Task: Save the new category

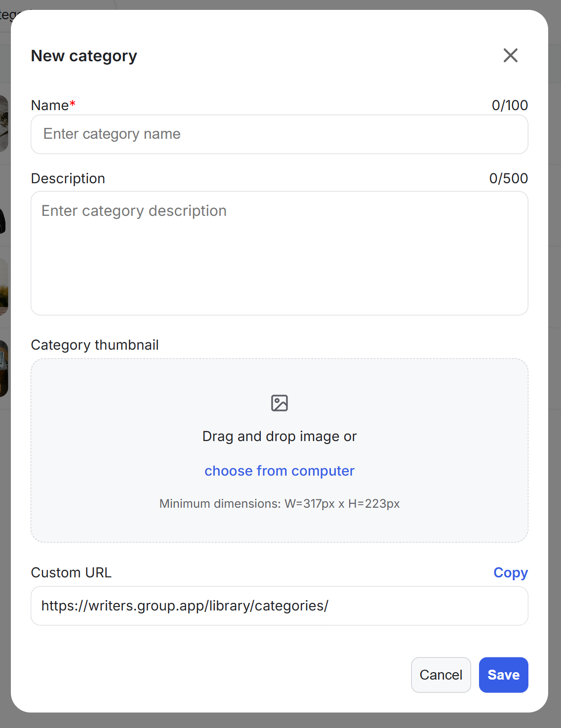Action: coord(503,675)
